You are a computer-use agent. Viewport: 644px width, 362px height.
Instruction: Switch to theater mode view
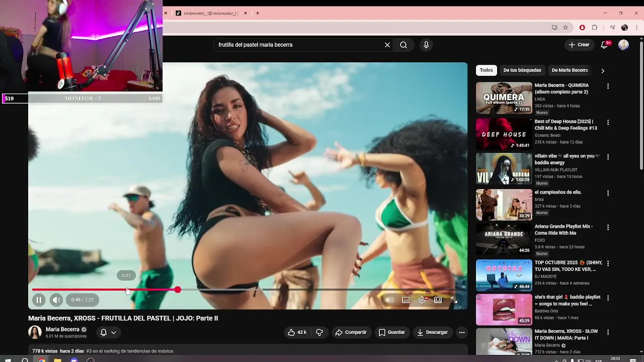point(438,300)
